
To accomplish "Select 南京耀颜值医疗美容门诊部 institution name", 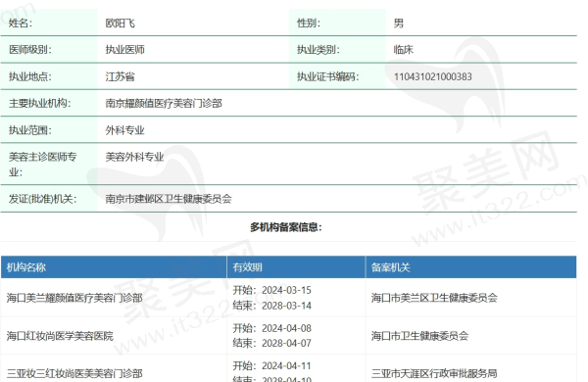I will [x=164, y=103].
